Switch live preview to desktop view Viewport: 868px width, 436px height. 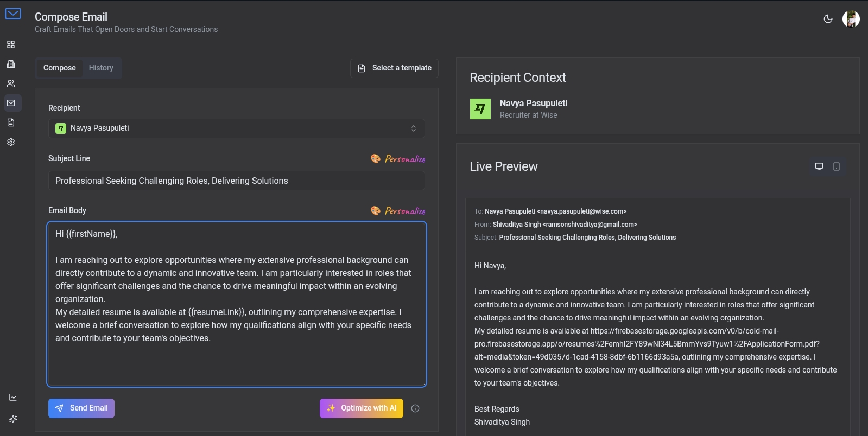coord(819,166)
